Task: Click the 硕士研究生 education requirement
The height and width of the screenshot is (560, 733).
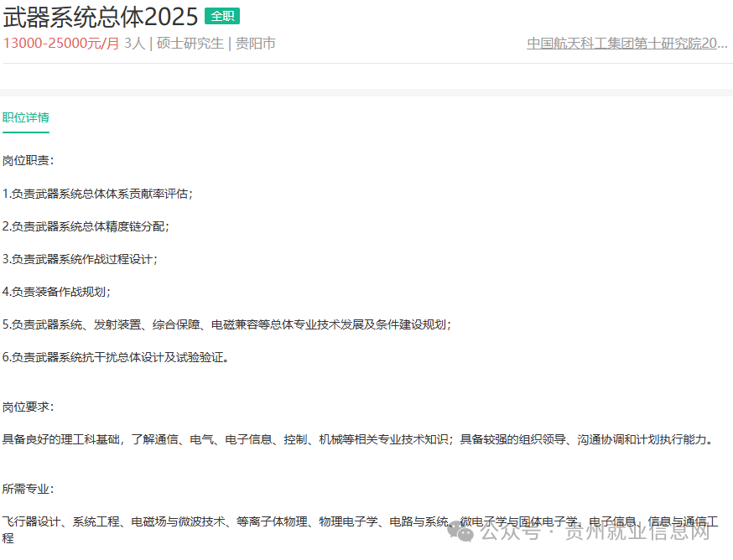Action: click(x=190, y=44)
